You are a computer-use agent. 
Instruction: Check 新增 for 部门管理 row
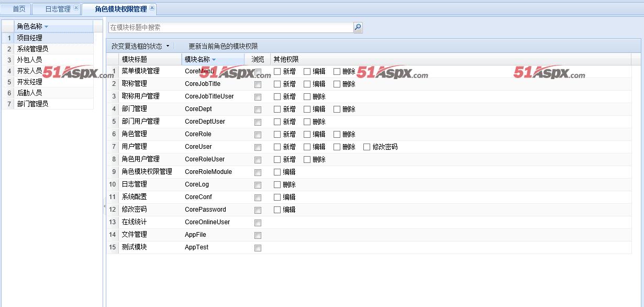[277, 109]
